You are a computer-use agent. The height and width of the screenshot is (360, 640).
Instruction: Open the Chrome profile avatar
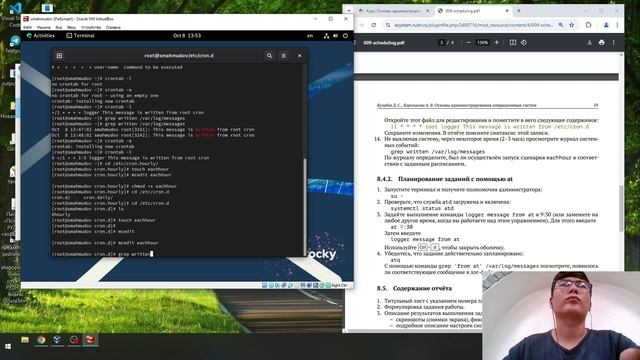click(x=606, y=25)
